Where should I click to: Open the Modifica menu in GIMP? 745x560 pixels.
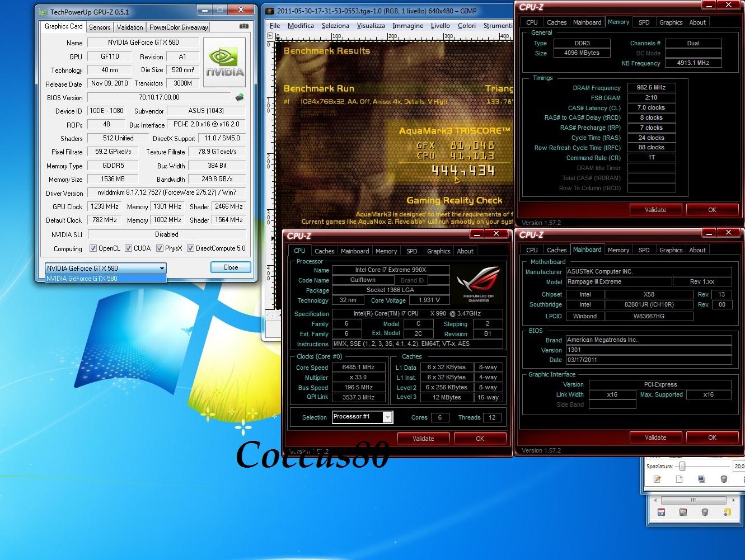coord(301,26)
